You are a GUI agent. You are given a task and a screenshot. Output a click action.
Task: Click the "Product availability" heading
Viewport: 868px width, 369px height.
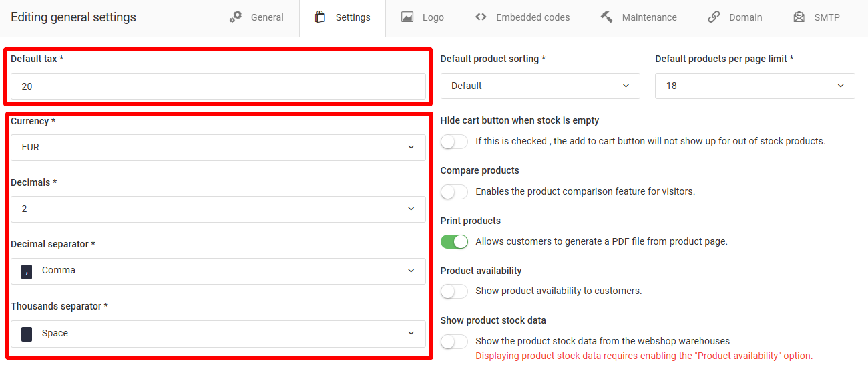pyautogui.click(x=481, y=271)
